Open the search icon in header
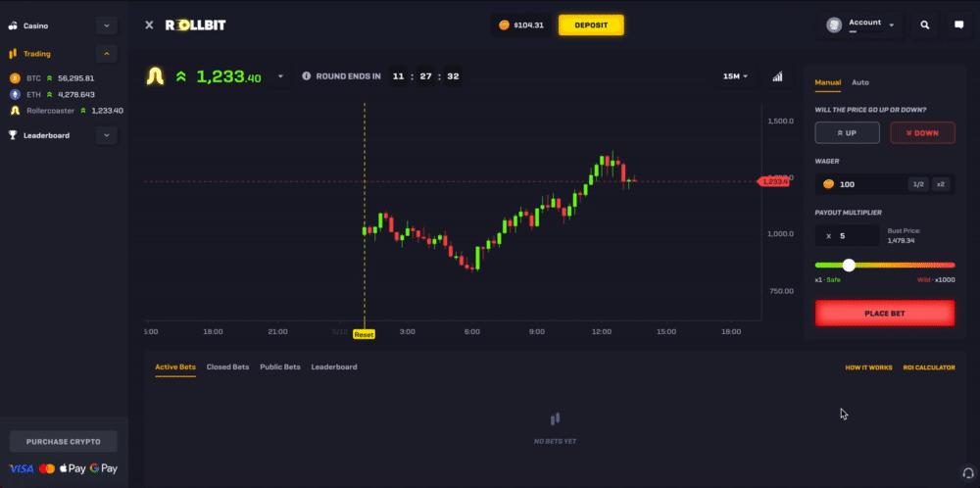Image resolution: width=980 pixels, height=488 pixels. (925, 25)
